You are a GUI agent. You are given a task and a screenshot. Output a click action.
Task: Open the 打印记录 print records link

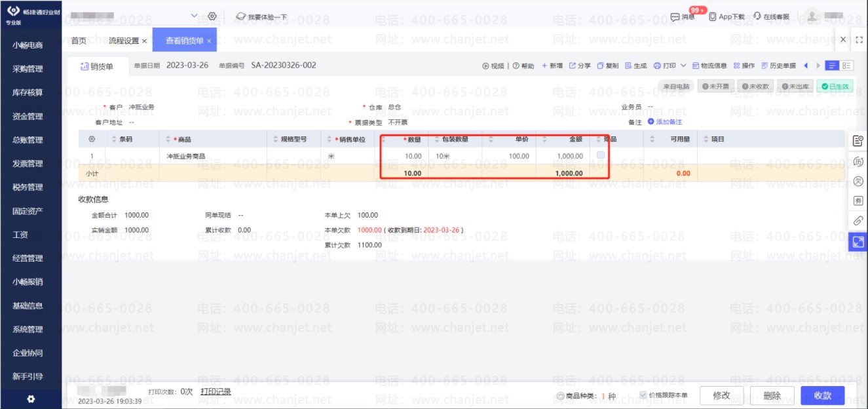click(216, 391)
